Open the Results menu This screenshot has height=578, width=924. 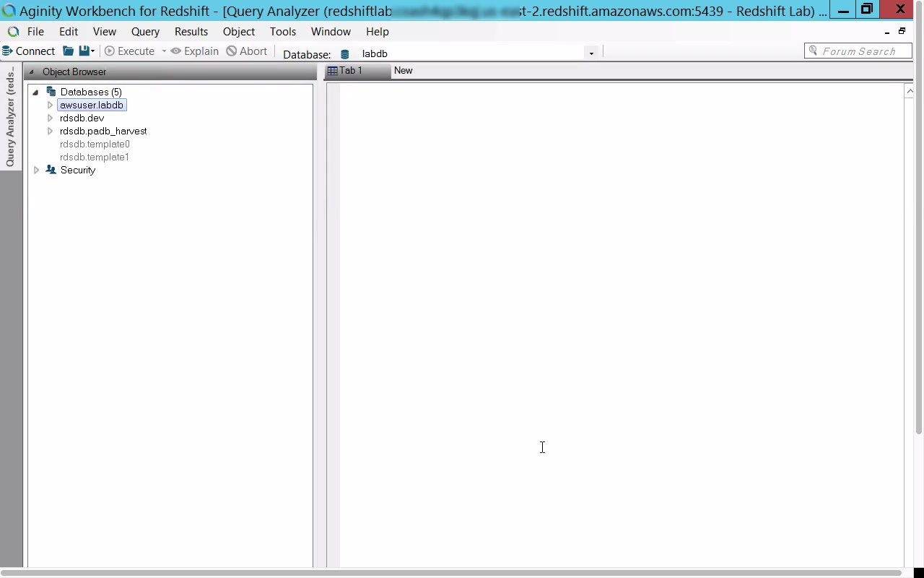click(x=191, y=32)
